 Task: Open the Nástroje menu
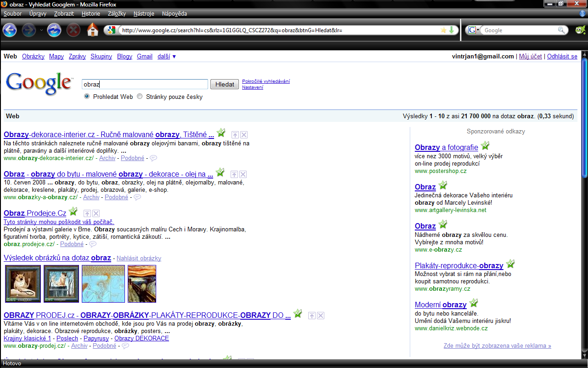(x=144, y=14)
